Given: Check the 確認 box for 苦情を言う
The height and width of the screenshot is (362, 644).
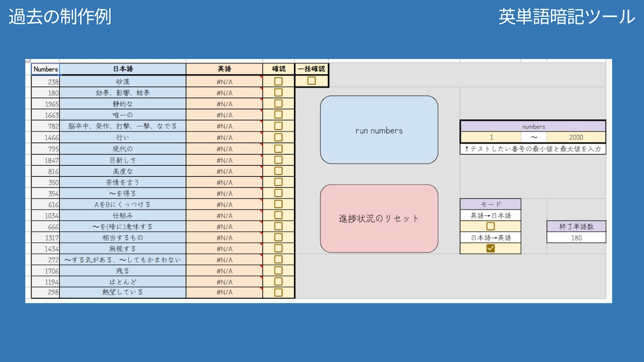Looking at the screenshot, I should 278,182.
